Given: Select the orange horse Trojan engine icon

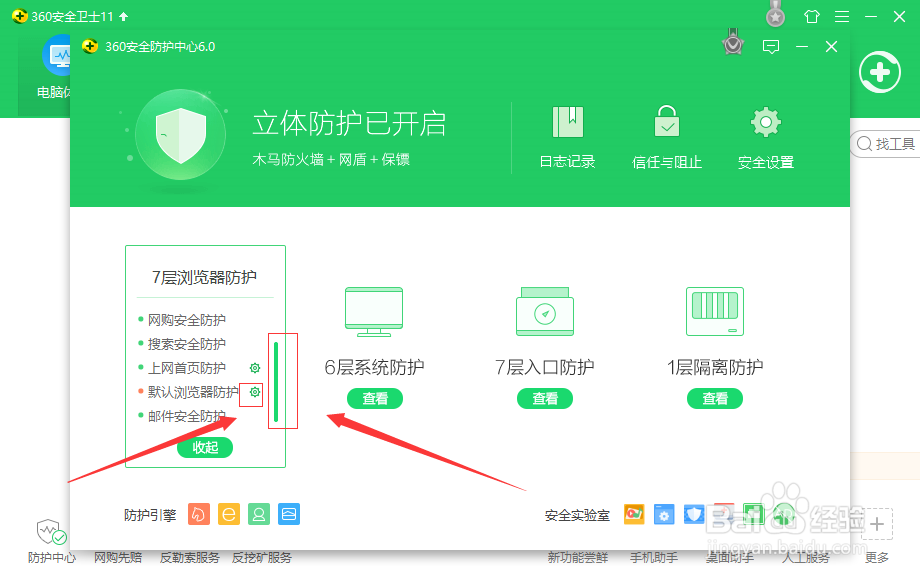Looking at the screenshot, I should tap(199, 514).
